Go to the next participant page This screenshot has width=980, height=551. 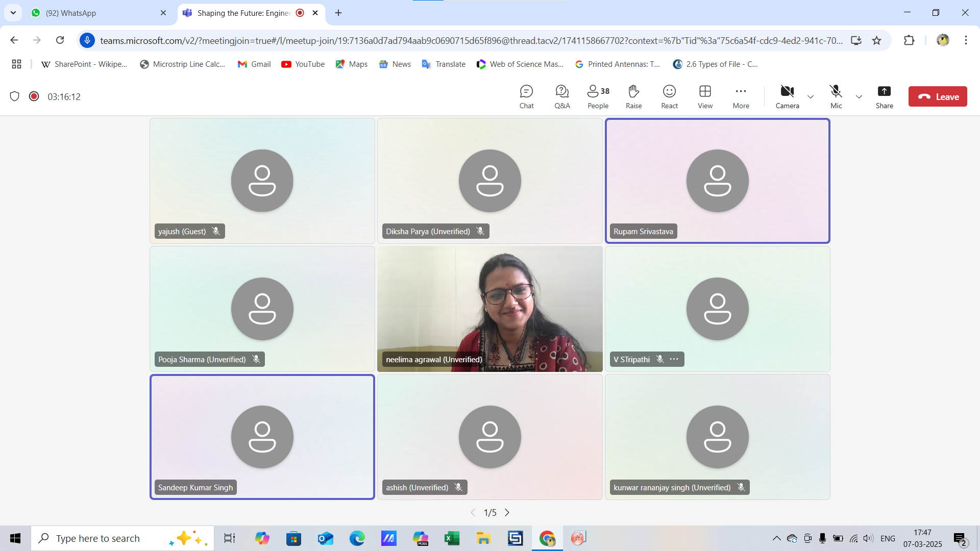click(x=507, y=512)
